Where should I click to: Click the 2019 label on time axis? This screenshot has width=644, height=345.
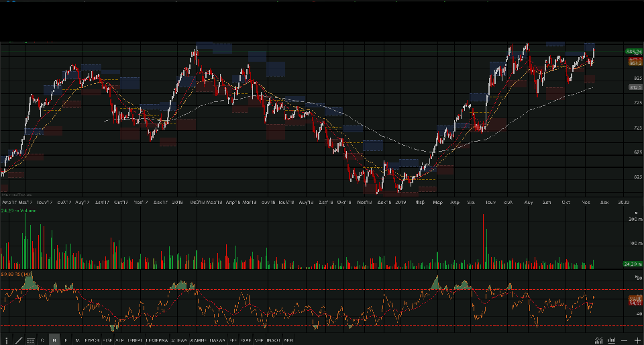point(401,201)
